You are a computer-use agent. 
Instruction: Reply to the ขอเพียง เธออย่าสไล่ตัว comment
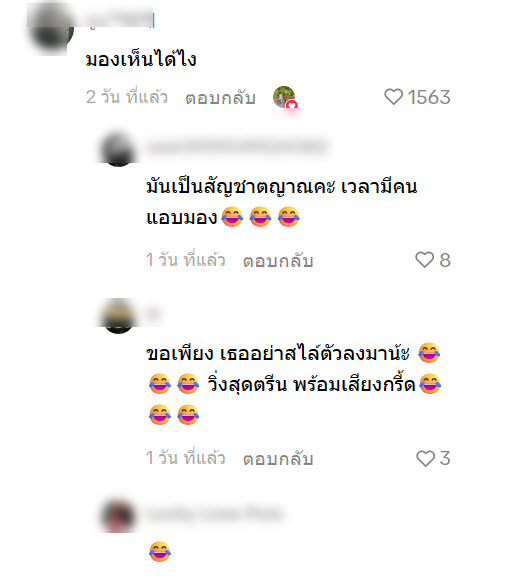point(278,459)
